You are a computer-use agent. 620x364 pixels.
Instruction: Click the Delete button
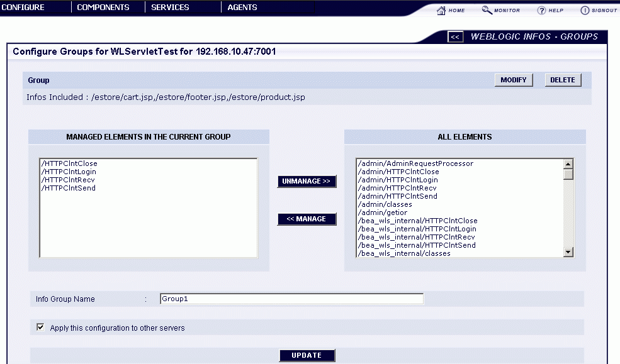pos(563,80)
